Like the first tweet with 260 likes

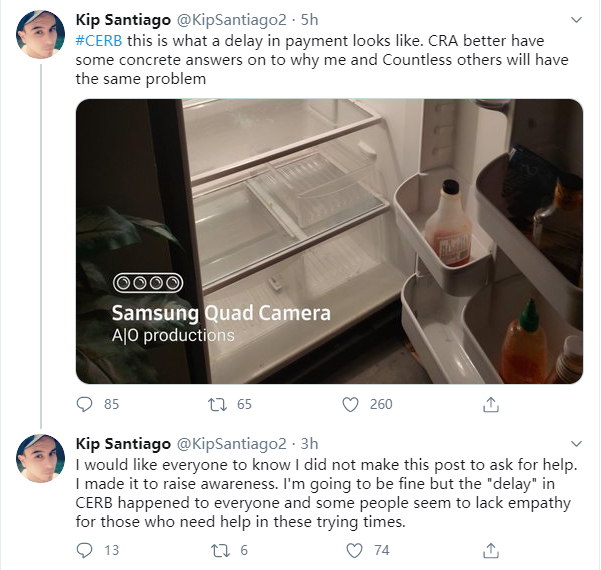351,405
